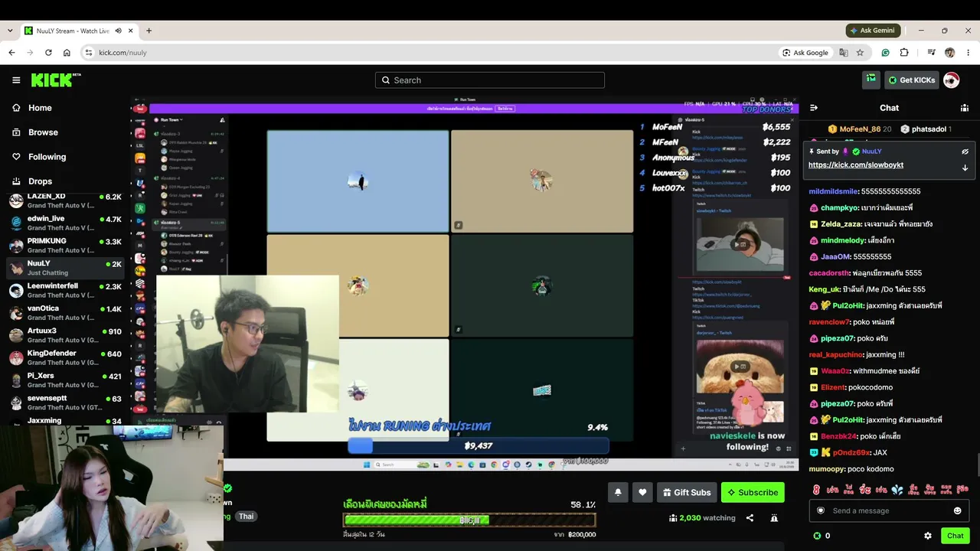
Task: Open chat settings gear
Action: point(928,536)
